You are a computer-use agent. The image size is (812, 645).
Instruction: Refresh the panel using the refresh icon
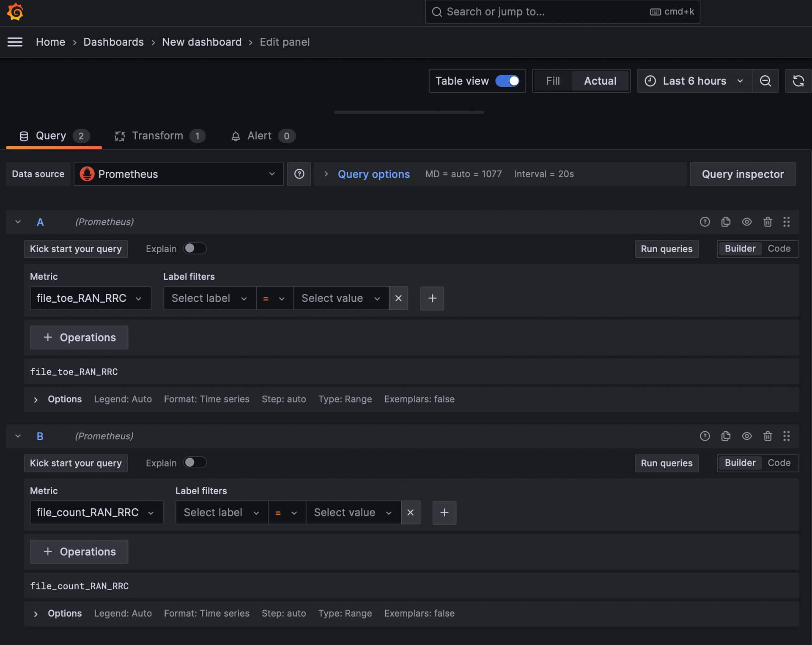click(x=798, y=81)
